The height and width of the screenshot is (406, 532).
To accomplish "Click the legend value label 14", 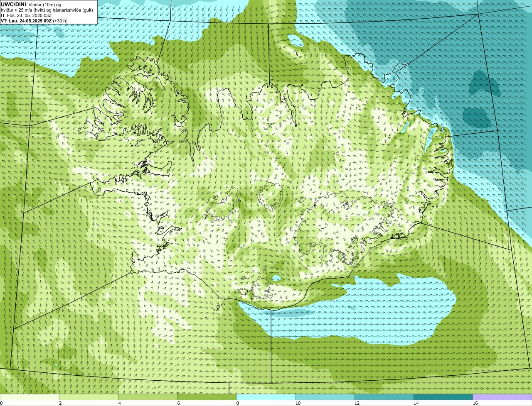I will [416, 403].
